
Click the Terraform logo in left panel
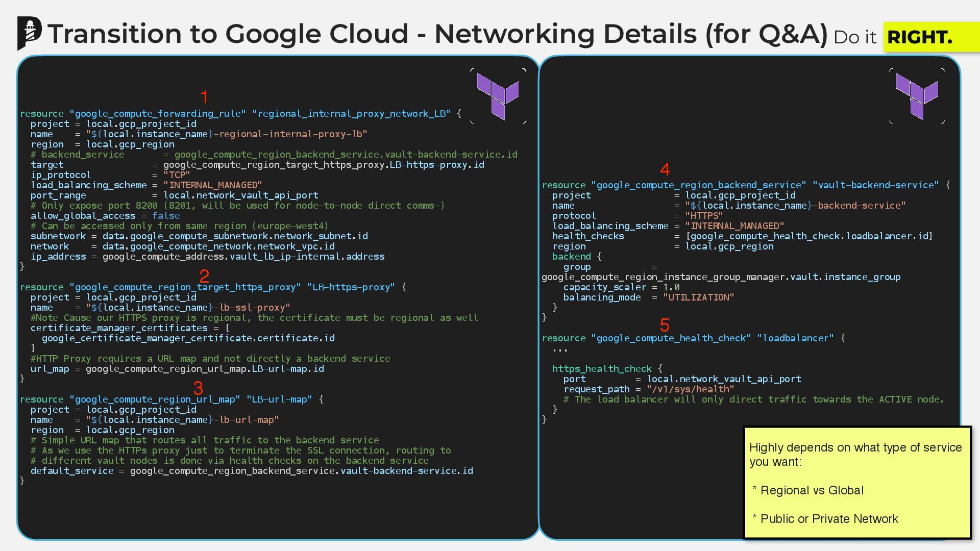tap(498, 96)
